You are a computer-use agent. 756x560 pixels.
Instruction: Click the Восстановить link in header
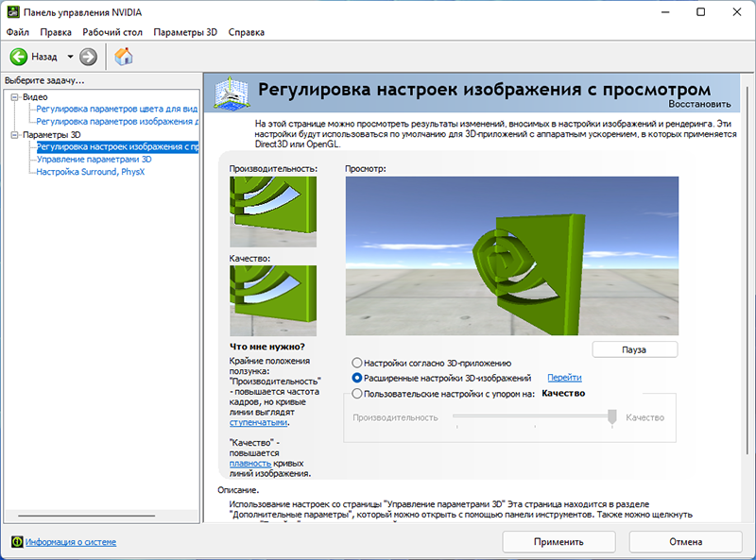pyautogui.click(x=699, y=104)
